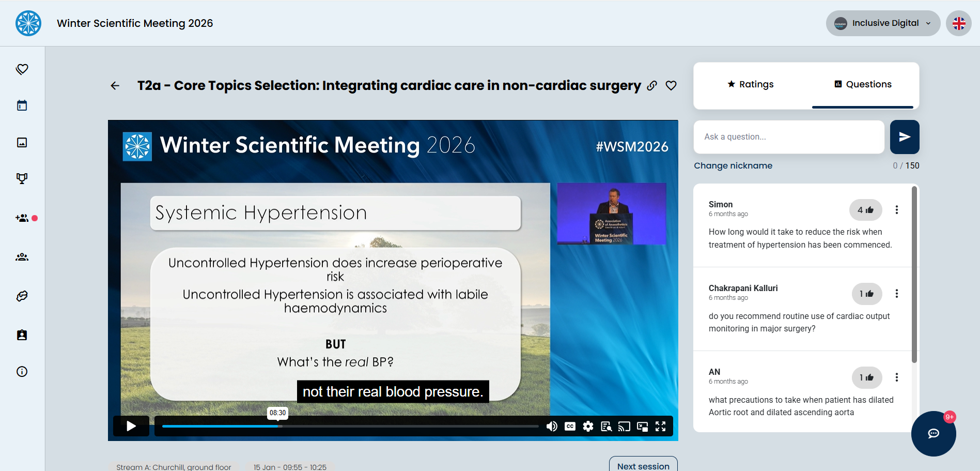Change language via the UK flag
The height and width of the screenshot is (471, 980).
click(x=959, y=23)
